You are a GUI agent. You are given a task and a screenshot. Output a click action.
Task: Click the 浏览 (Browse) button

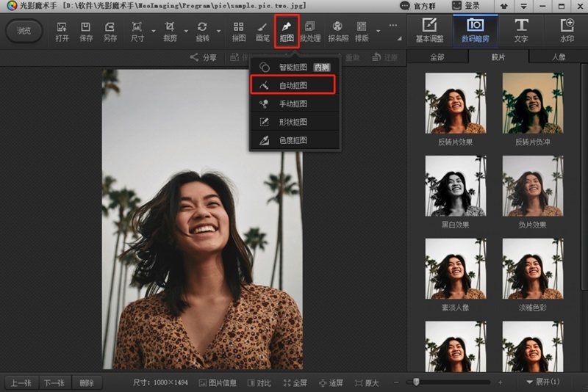(24, 32)
